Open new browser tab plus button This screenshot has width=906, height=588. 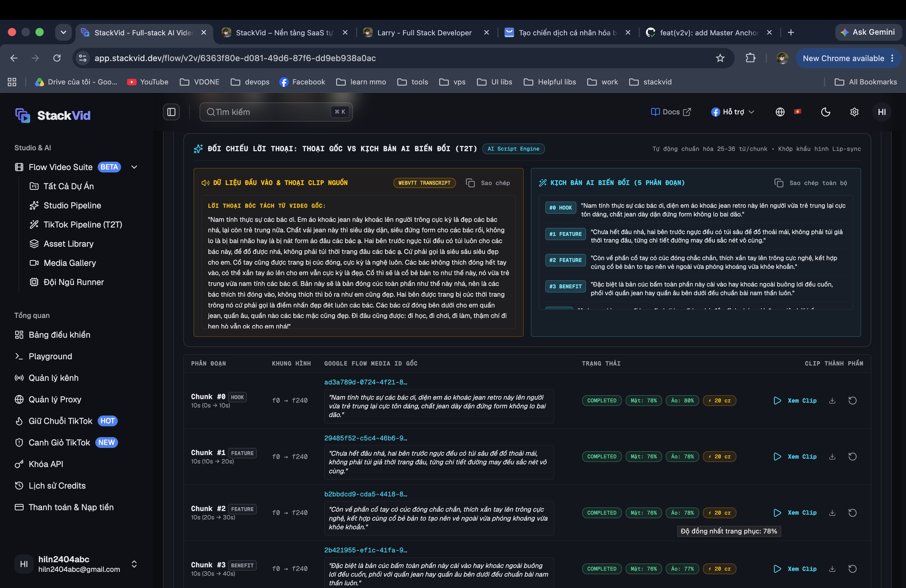point(791,33)
